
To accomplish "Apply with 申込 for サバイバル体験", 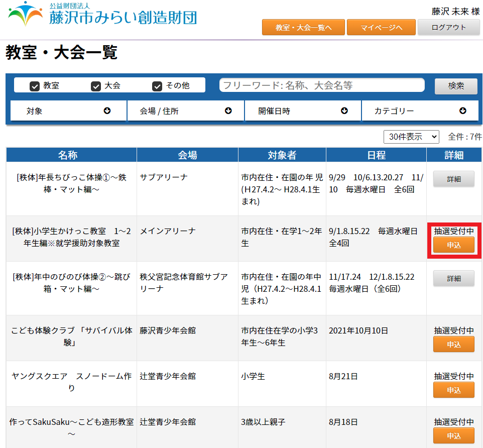I will pyautogui.click(x=453, y=344).
